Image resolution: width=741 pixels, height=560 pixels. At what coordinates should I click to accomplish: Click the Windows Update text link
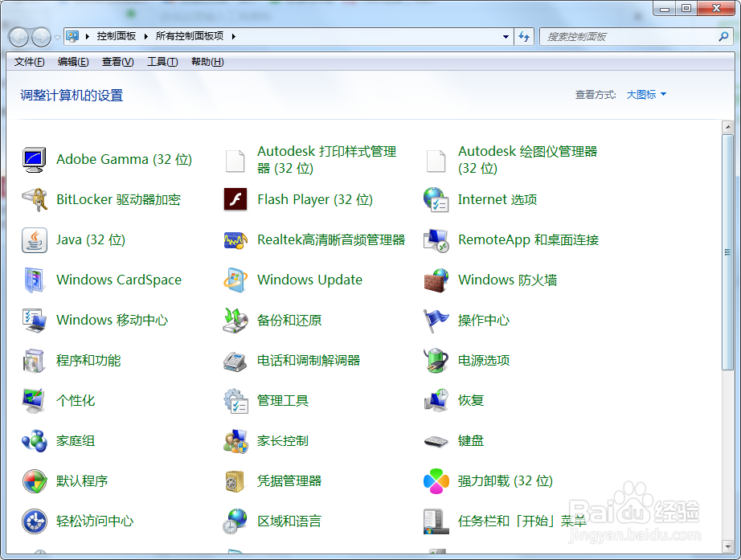[309, 280]
